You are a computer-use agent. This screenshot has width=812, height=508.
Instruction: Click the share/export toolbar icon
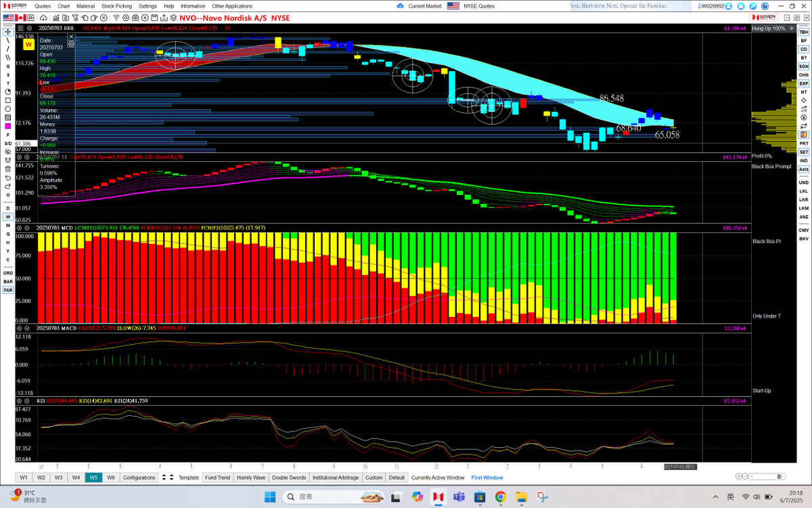(x=164, y=18)
